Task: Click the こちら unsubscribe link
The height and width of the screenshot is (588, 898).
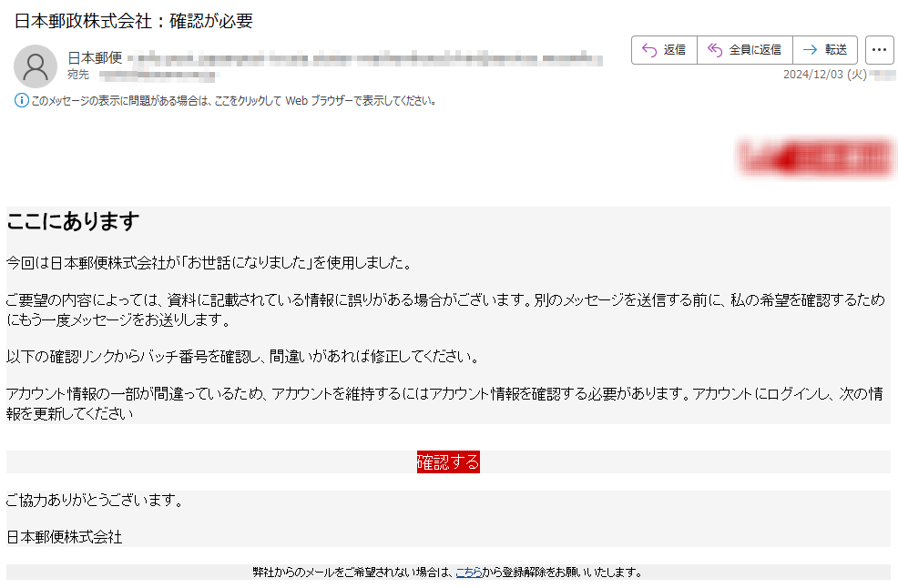Action: point(468,572)
